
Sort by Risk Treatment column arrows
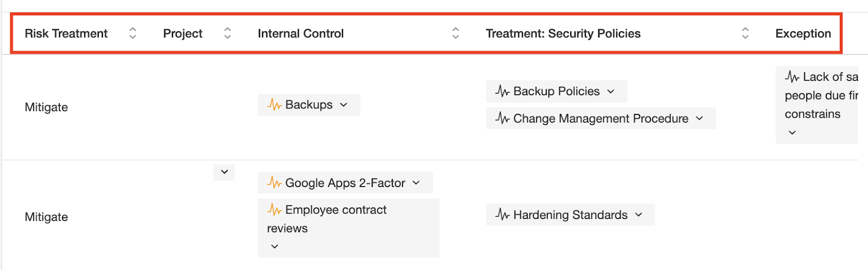[x=132, y=34]
